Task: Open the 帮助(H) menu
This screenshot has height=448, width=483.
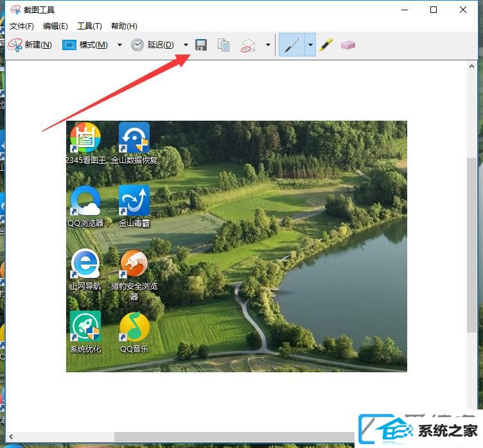Action: click(x=124, y=26)
